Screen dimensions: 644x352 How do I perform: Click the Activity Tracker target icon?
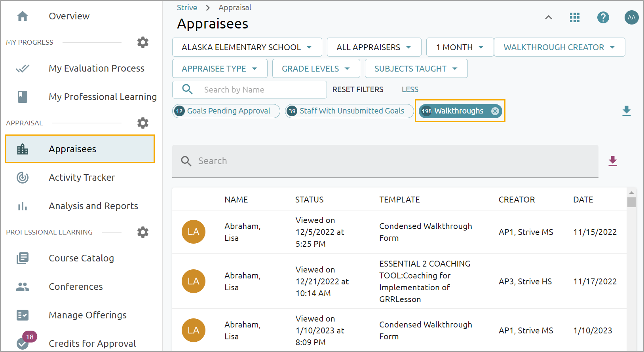[23, 178]
